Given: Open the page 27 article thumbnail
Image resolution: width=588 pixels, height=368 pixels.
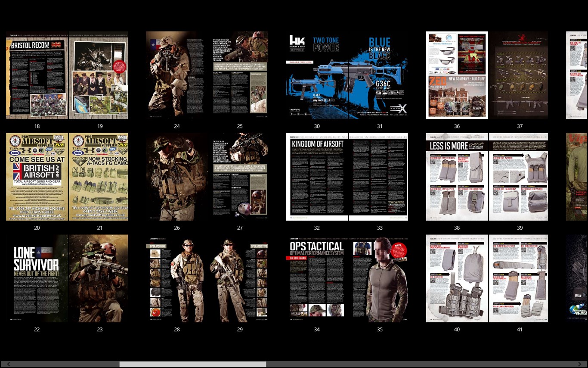Looking at the screenshot, I should (238, 177).
